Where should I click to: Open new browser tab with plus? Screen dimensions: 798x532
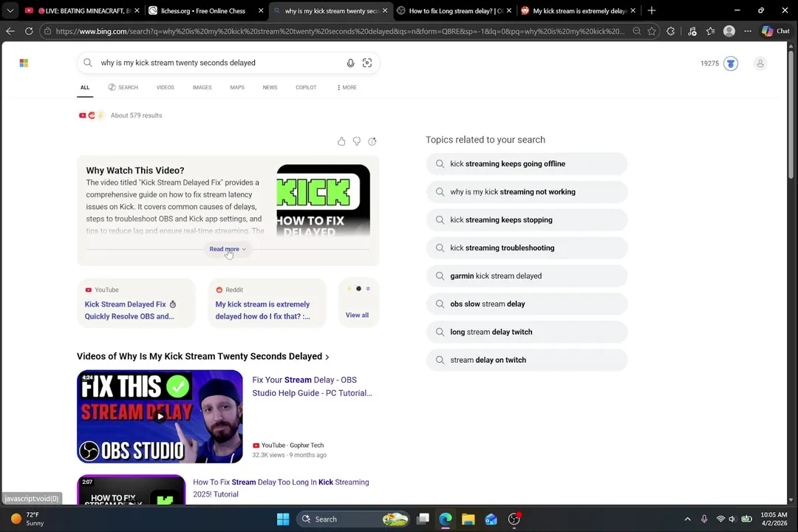pyautogui.click(x=652, y=10)
